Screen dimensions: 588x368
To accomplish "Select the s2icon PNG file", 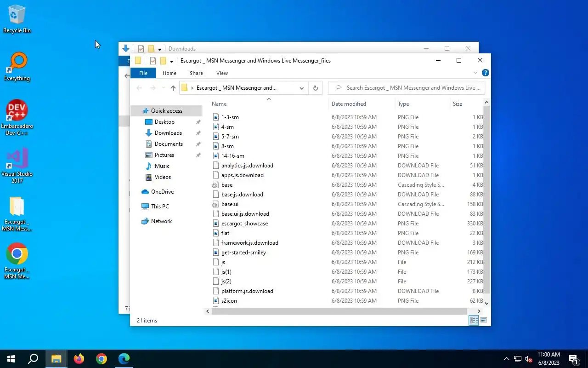I will click(229, 301).
